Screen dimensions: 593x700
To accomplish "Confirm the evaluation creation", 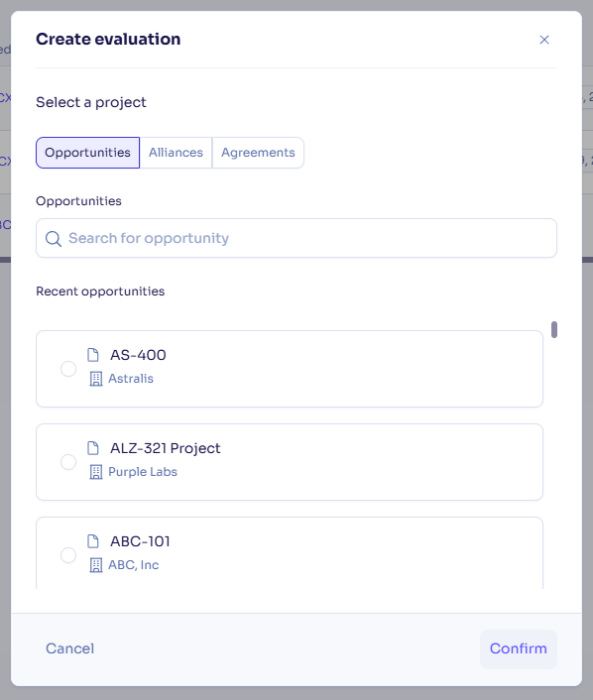I will click(518, 649).
